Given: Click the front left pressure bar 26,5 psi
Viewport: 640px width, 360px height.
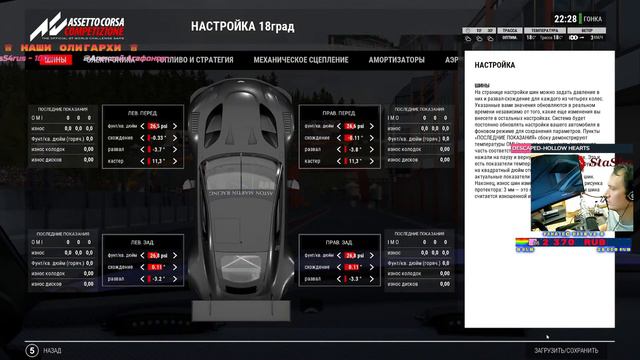Looking at the screenshot, I should coord(159,126).
